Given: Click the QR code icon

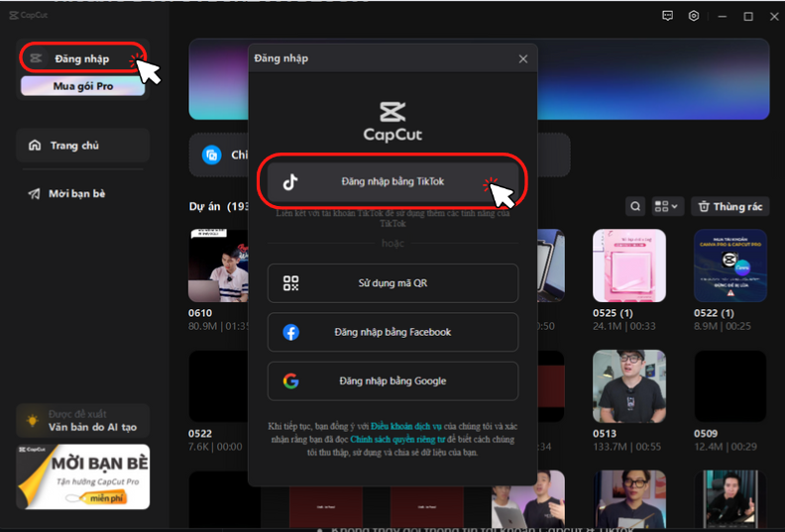Looking at the screenshot, I should tap(290, 283).
